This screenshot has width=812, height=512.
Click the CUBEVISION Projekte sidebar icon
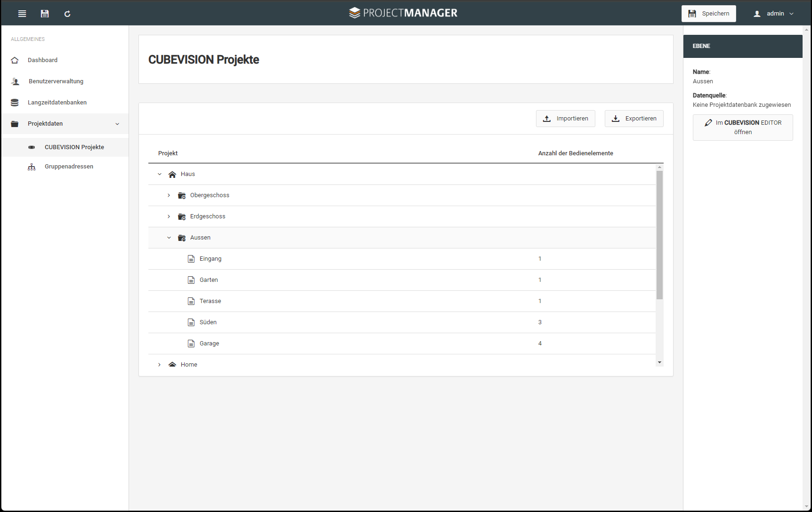click(x=32, y=147)
